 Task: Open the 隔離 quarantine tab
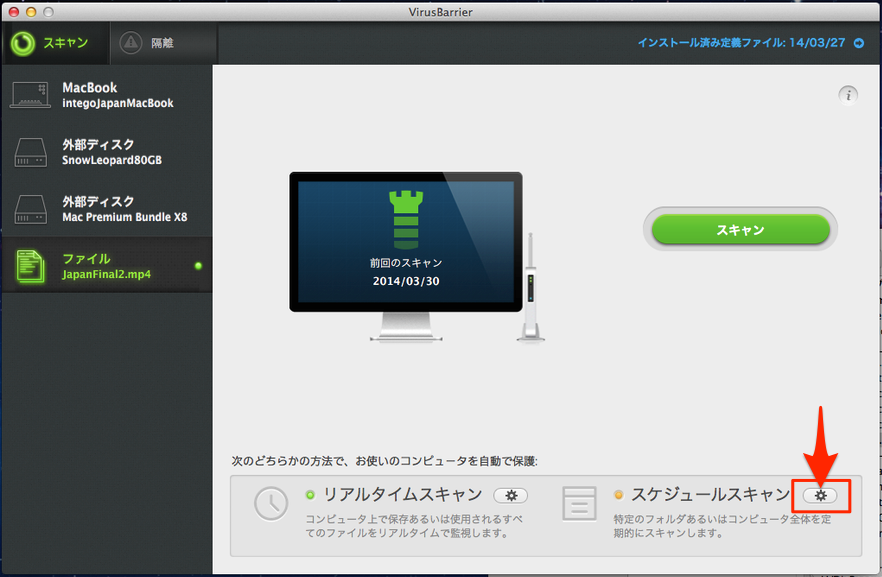[x=163, y=43]
